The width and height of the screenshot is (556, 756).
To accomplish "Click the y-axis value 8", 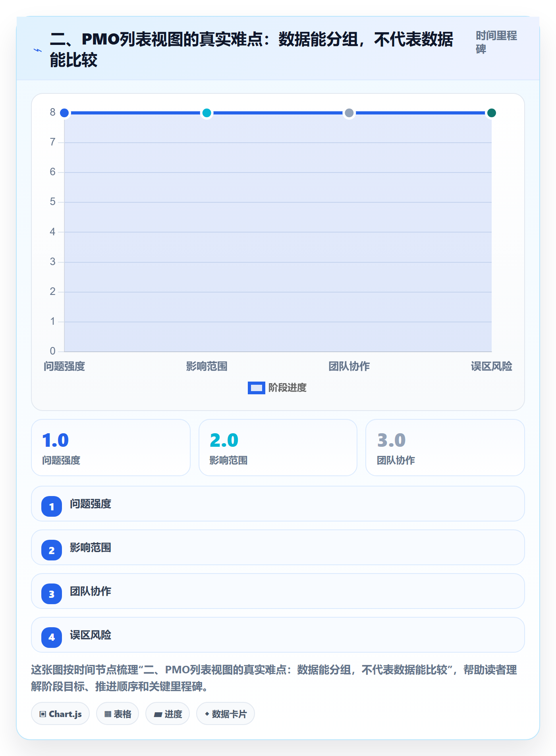I will tap(52, 112).
